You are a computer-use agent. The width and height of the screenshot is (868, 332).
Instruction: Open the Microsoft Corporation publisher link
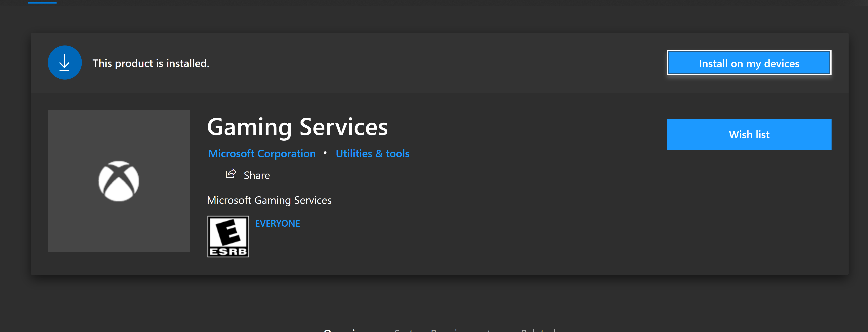pyautogui.click(x=262, y=154)
